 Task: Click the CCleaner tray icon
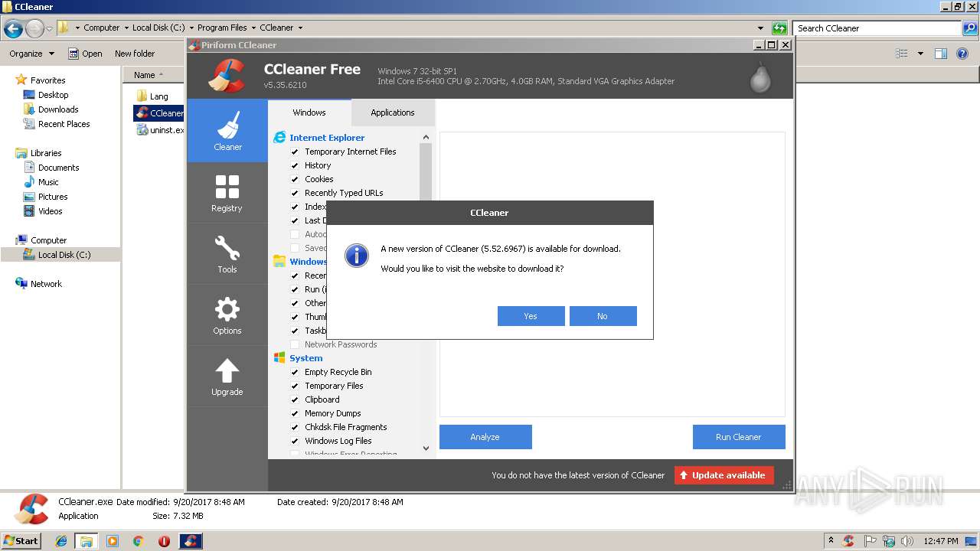(x=848, y=541)
